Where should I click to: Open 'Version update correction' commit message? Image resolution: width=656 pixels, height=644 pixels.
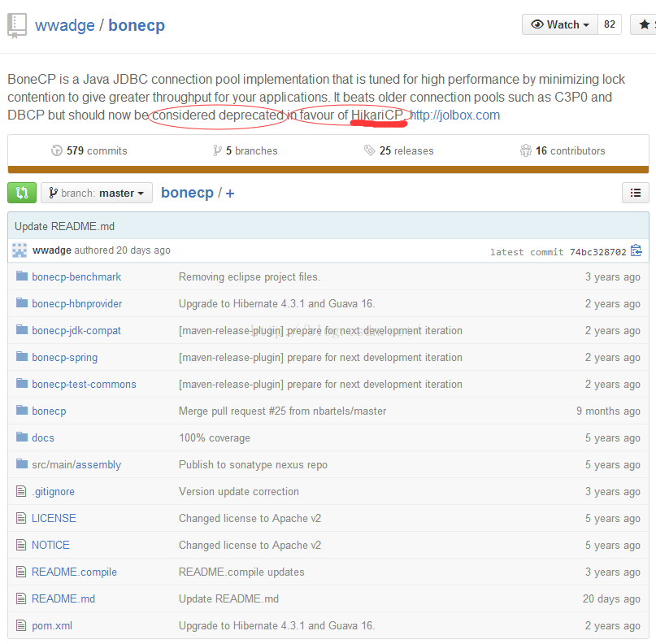(239, 491)
